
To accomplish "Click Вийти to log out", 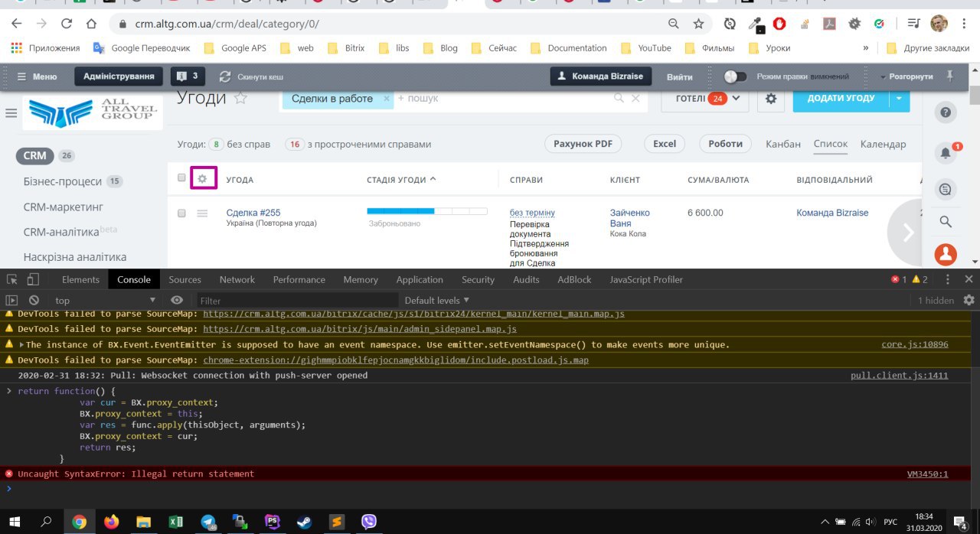I will (680, 77).
